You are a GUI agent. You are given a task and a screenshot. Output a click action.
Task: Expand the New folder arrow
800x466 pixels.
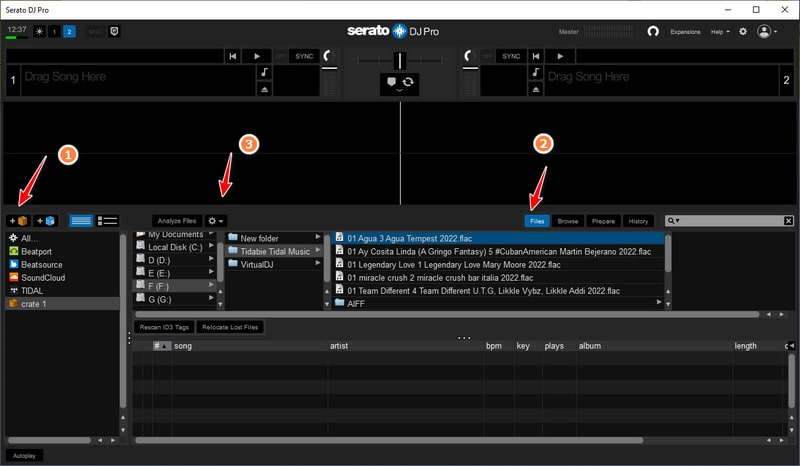coord(317,237)
